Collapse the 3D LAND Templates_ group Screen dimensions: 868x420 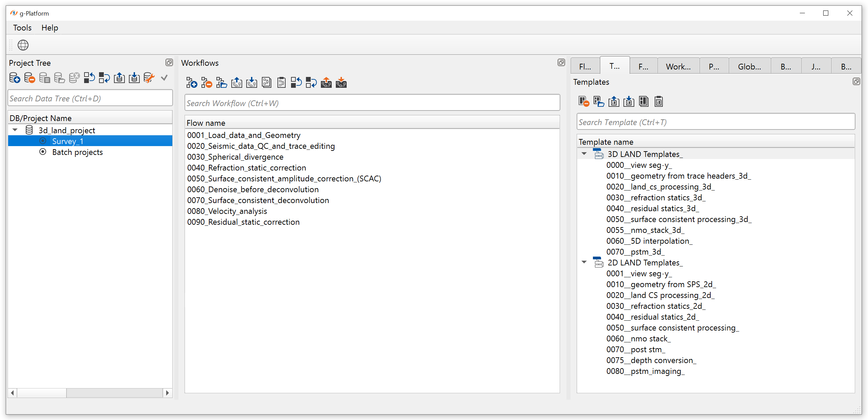584,154
